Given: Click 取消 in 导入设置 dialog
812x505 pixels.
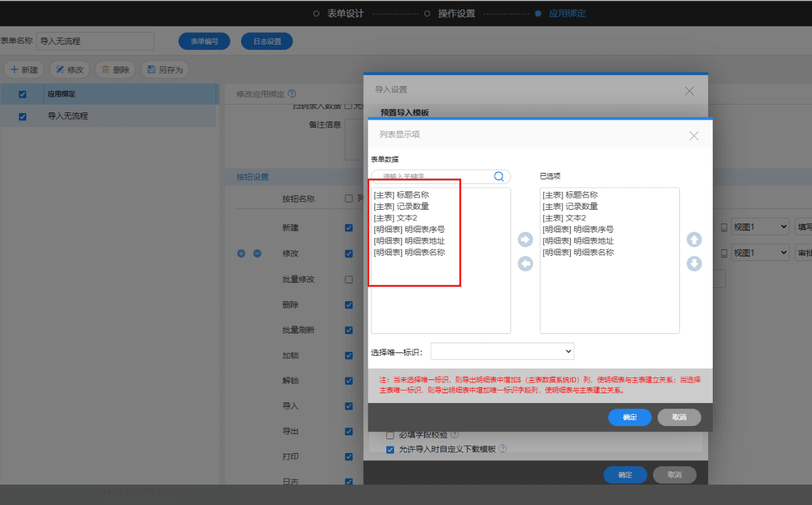Looking at the screenshot, I should pyautogui.click(x=674, y=475).
